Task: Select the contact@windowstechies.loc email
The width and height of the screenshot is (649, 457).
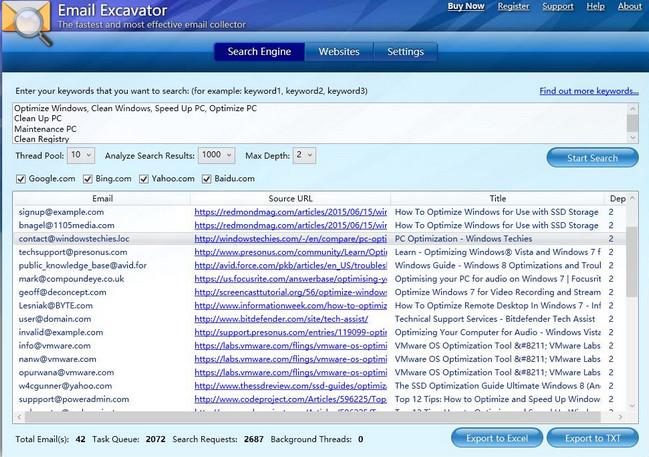Action: (74, 239)
